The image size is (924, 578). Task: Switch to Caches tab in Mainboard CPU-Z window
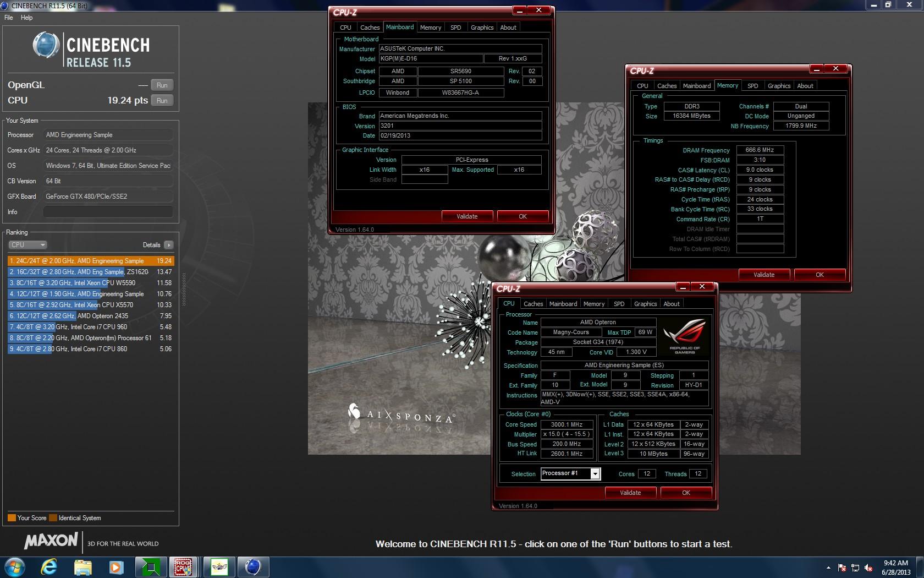coord(370,28)
